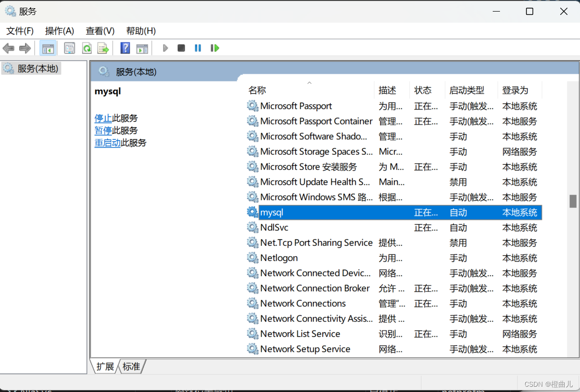Click the Restart service toolbar icon
This screenshot has width=580, height=392.
pos(215,48)
